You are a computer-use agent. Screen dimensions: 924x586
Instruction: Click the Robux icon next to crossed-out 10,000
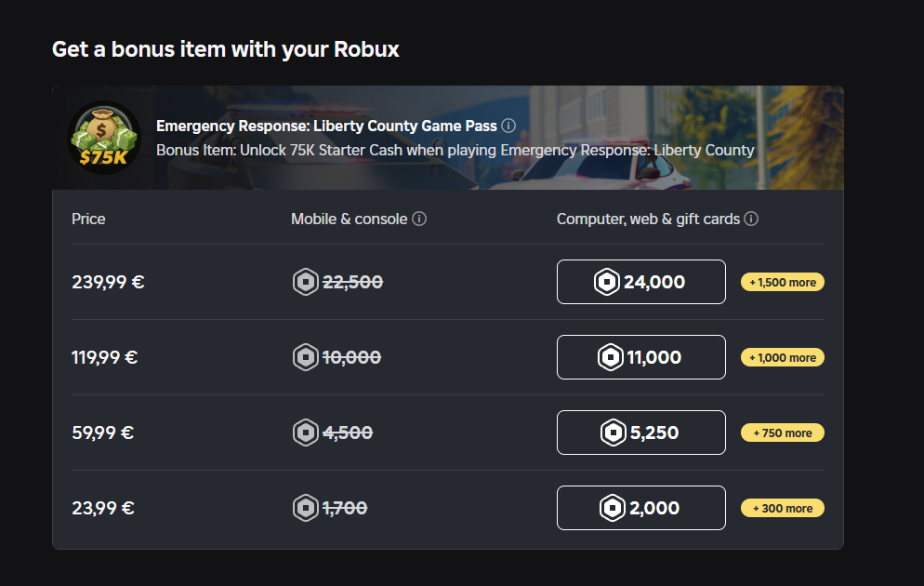(x=305, y=357)
